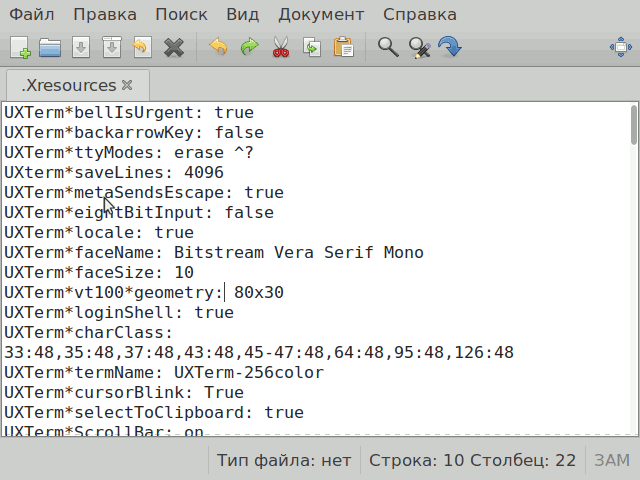The height and width of the screenshot is (480, 640).
Task: Click the 'UXTerm*faceSize: 10' line
Action: [x=99, y=273]
